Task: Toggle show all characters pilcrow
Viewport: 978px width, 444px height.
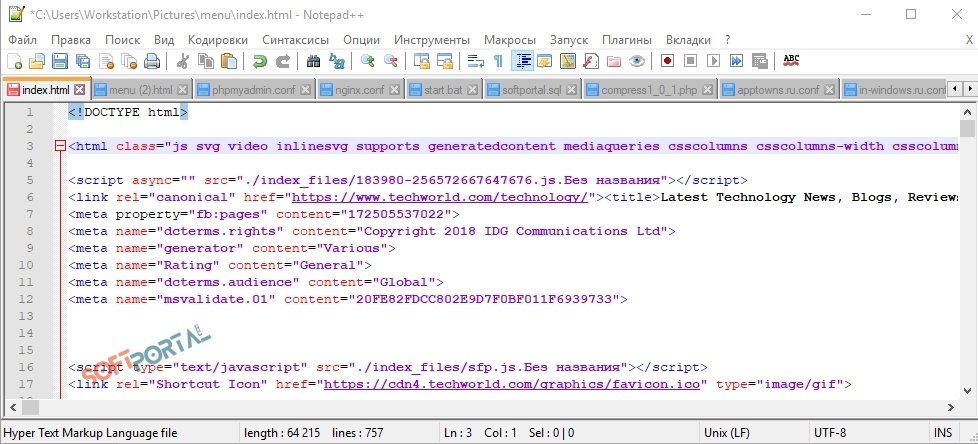Action: [498, 61]
